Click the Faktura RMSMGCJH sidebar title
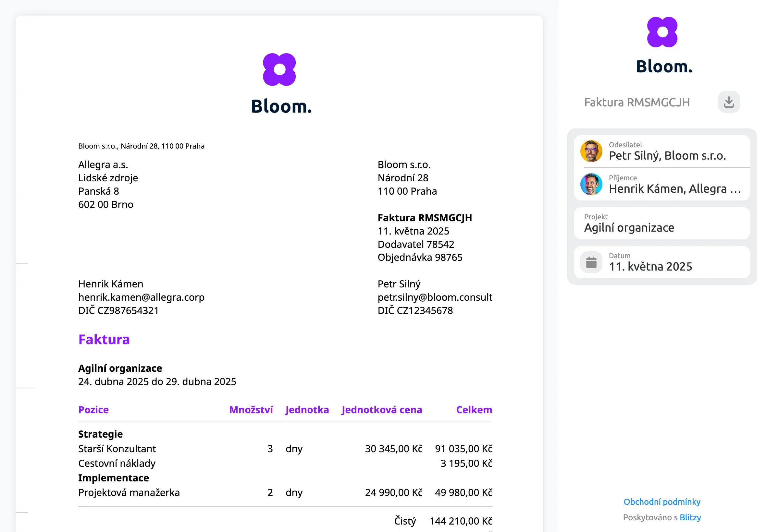 [x=636, y=102]
